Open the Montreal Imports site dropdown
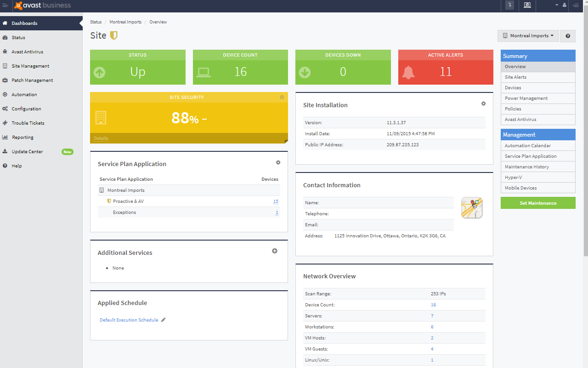 [528, 35]
